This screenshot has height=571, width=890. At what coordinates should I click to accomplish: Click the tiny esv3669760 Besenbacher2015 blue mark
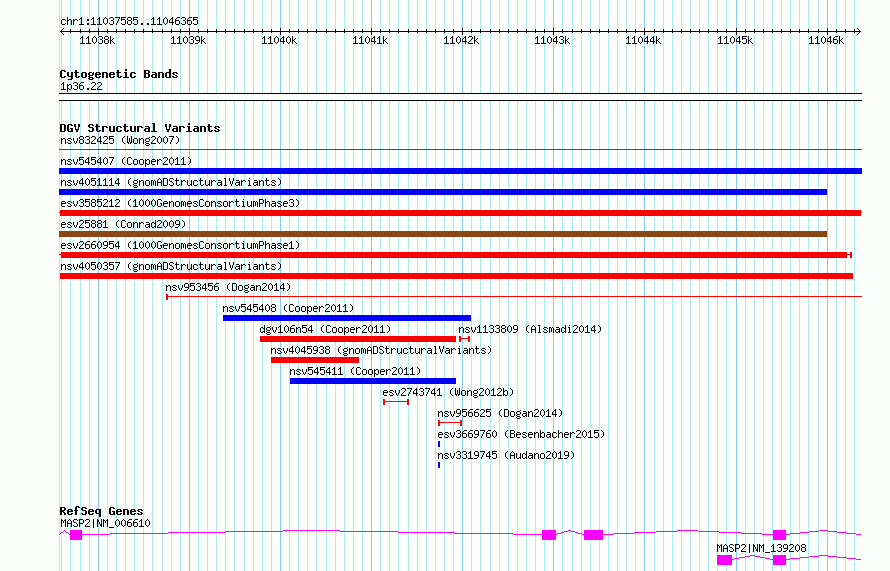[x=439, y=444]
